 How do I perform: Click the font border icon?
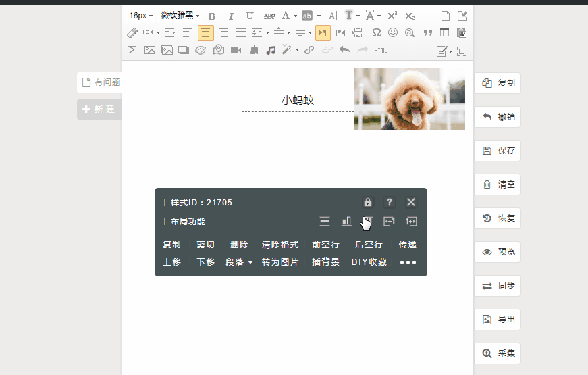(x=331, y=16)
